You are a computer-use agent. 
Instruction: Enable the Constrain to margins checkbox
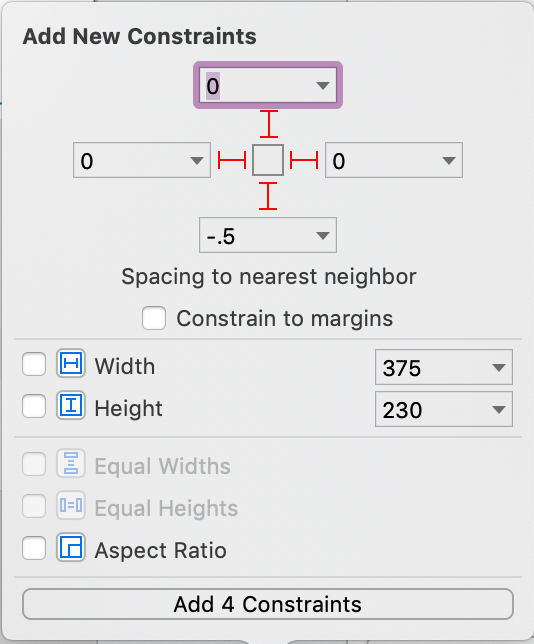coord(154,318)
